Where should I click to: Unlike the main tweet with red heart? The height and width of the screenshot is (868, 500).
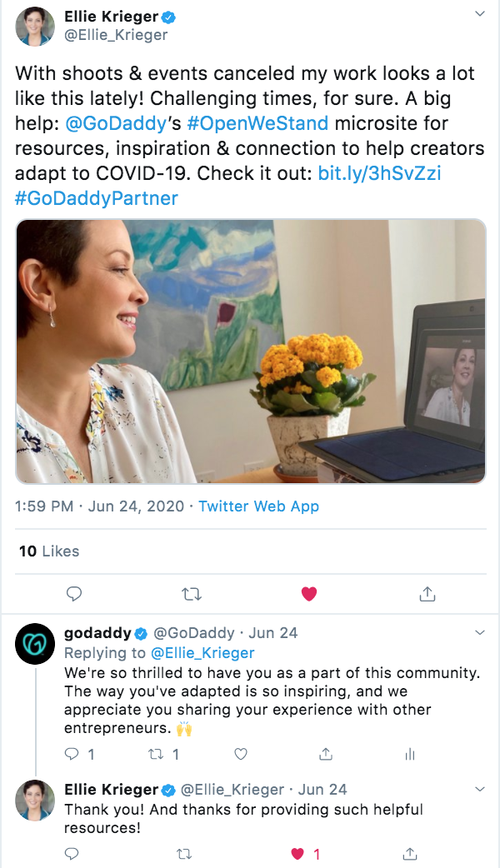tap(309, 594)
